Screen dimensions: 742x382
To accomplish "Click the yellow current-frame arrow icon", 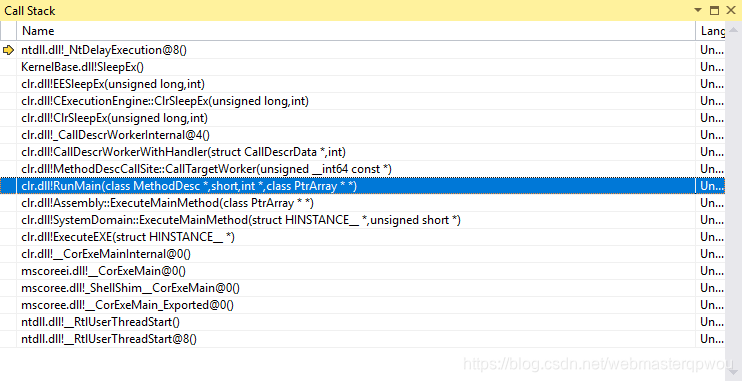I will tap(8, 50).
